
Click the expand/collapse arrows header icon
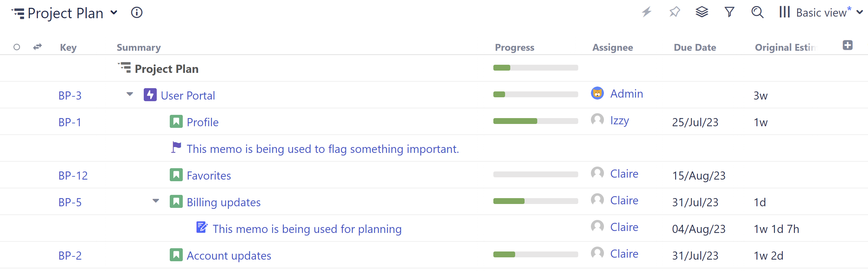[37, 47]
